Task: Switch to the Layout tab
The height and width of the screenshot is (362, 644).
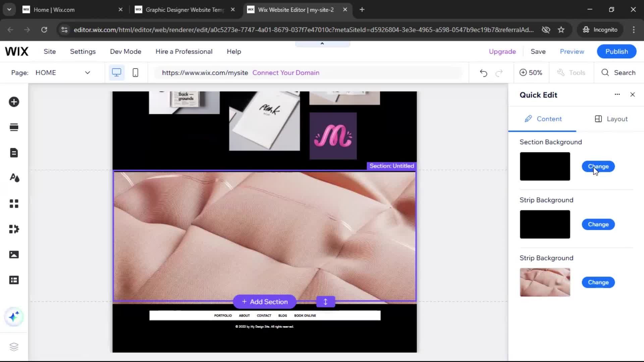Action: click(x=610, y=119)
